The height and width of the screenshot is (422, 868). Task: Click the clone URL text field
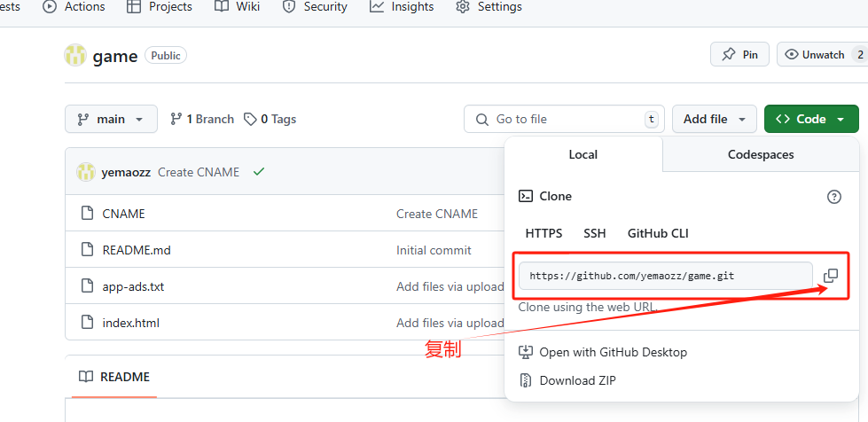pyautogui.click(x=665, y=275)
